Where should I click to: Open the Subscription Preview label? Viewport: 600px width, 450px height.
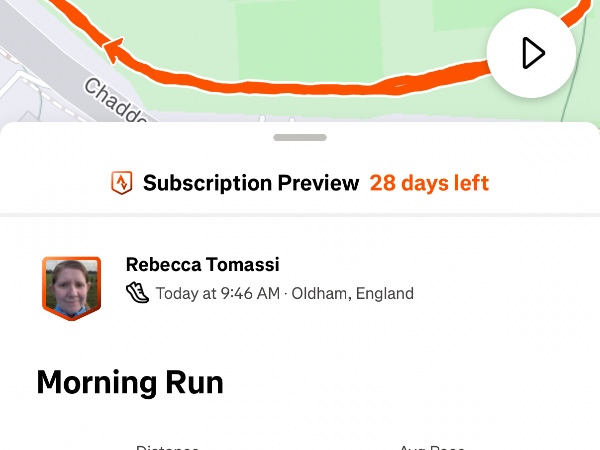point(250,183)
